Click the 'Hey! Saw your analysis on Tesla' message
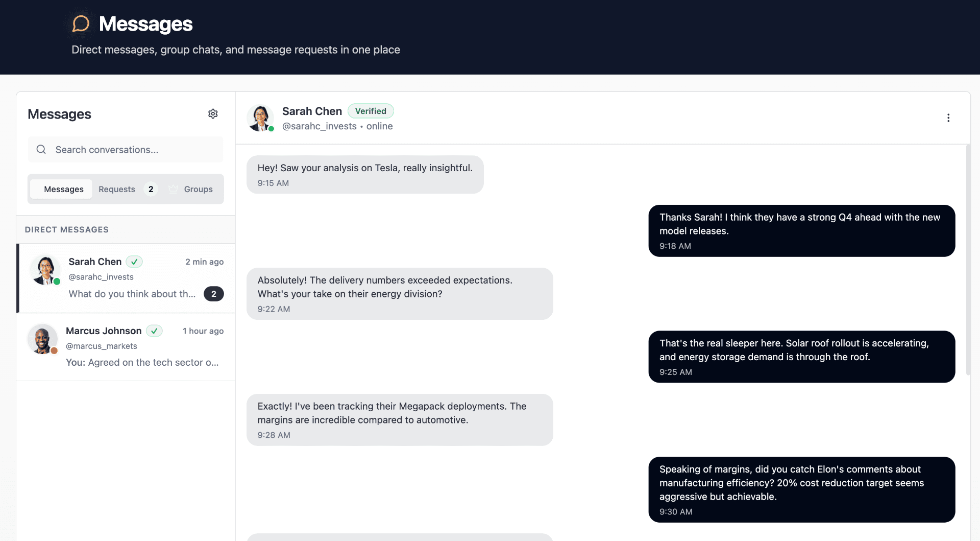This screenshot has height=541, width=980. point(365,175)
